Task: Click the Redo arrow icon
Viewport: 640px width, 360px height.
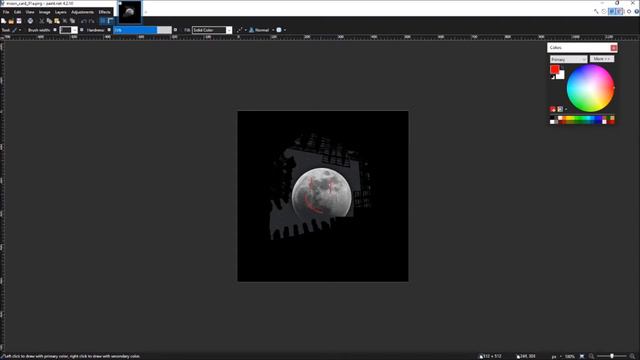Action: tap(92, 21)
